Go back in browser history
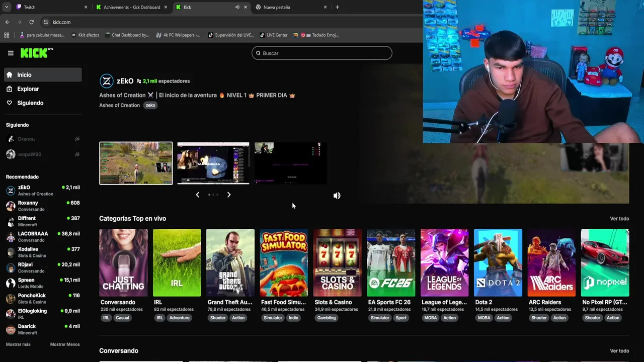This screenshot has width=644, height=362. (7, 22)
